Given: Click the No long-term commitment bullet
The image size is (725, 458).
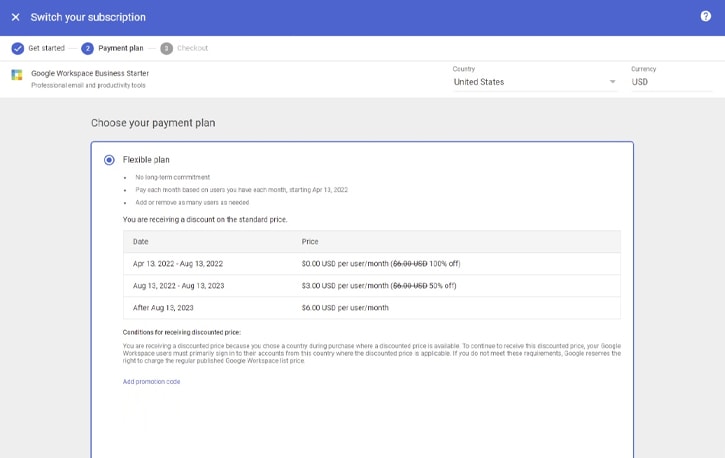Looking at the screenshot, I should [172, 177].
